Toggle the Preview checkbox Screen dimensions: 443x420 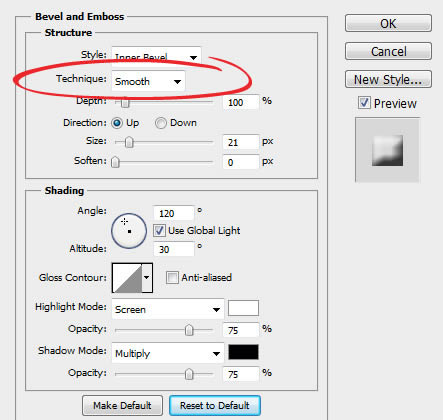click(x=364, y=103)
